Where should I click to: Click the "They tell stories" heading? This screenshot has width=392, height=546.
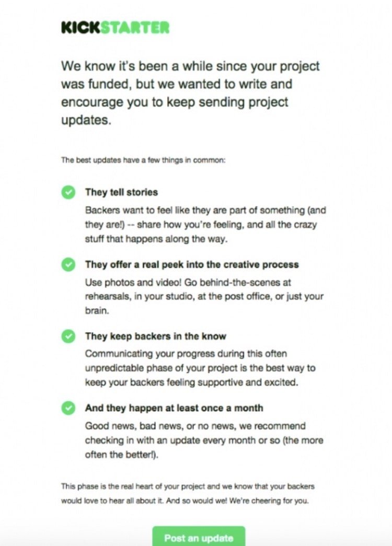(121, 192)
